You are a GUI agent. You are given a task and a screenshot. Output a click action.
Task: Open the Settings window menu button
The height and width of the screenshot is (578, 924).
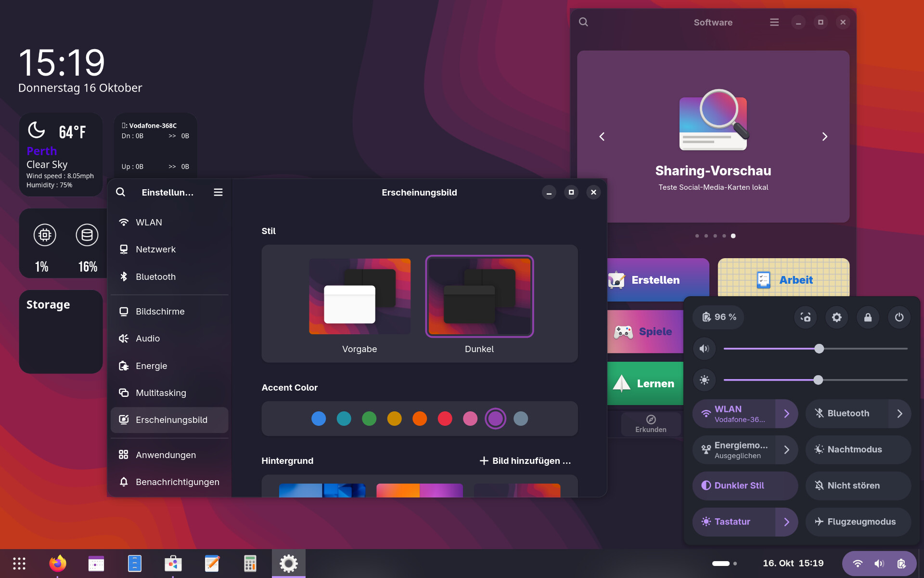click(x=218, y=192)
